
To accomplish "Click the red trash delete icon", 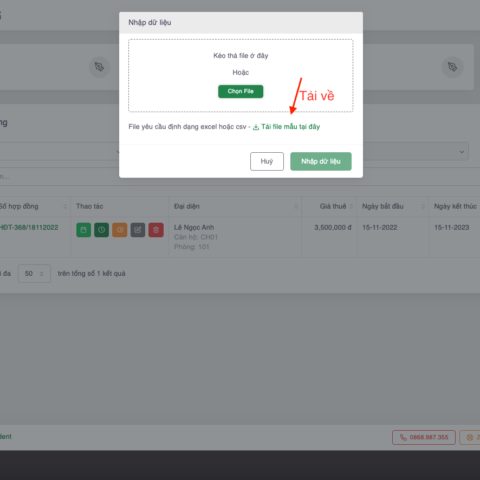I will click(156, 230).
